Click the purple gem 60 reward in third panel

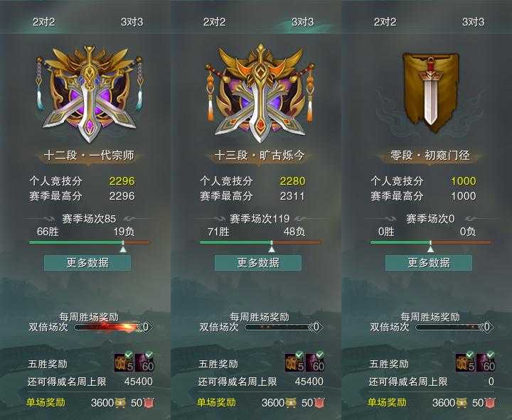coord(486,362)
